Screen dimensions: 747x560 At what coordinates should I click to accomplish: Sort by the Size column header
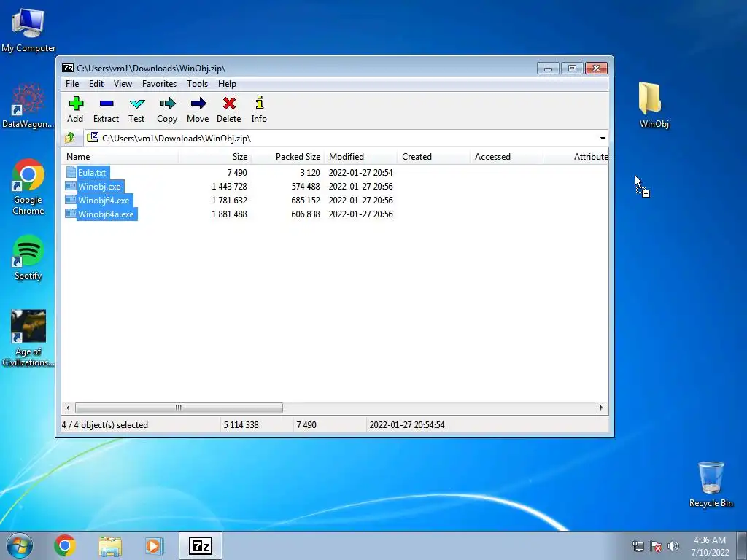(215, 157)
